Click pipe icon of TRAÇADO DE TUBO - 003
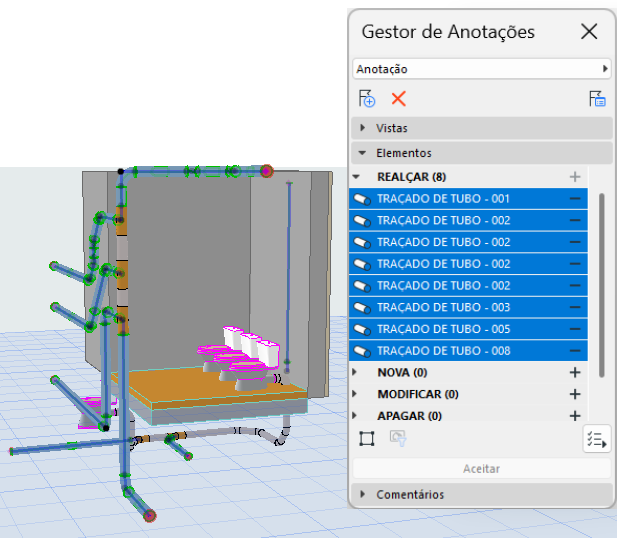Screen dimensions: 617x538 coord(362,308)
